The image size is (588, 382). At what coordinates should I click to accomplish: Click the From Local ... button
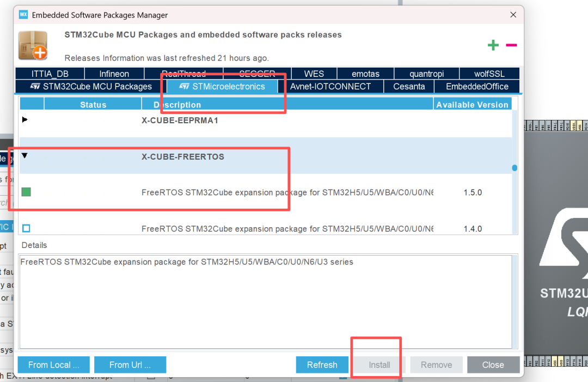pos(53,365)
